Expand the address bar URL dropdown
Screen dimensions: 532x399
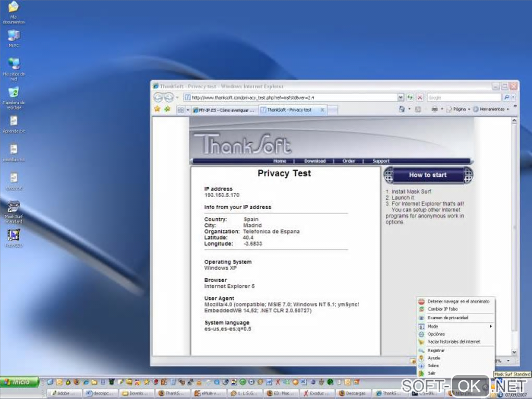tap(401, 98)
